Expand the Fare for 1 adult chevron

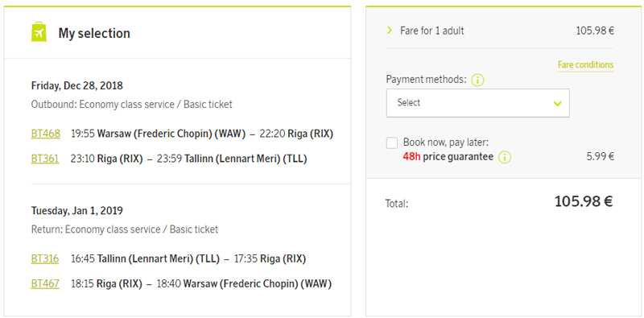390,31
